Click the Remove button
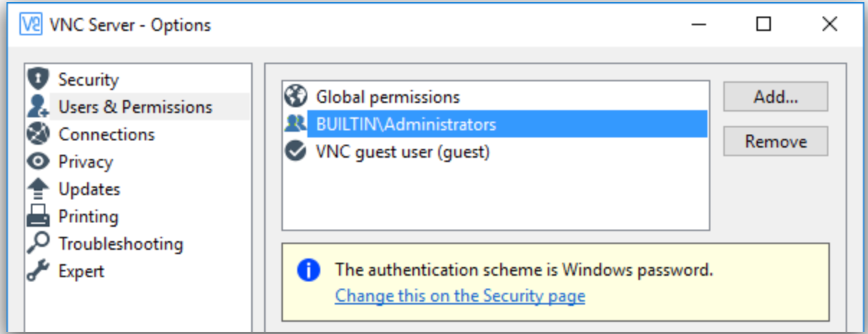The width and height of the screenshot is (868, 334). tap(776, 141)
